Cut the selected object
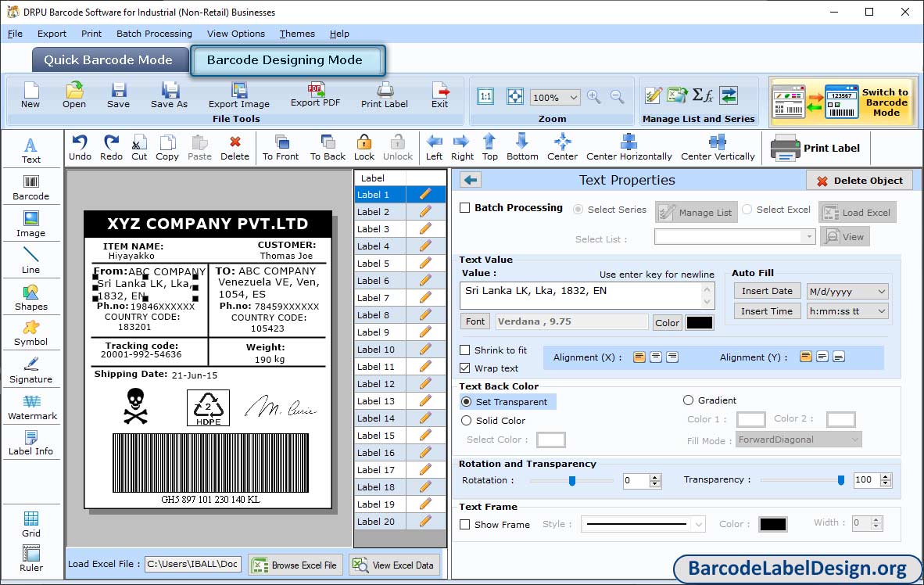Image resolution: width=924 pixels, height=585 pixels. 139,148
